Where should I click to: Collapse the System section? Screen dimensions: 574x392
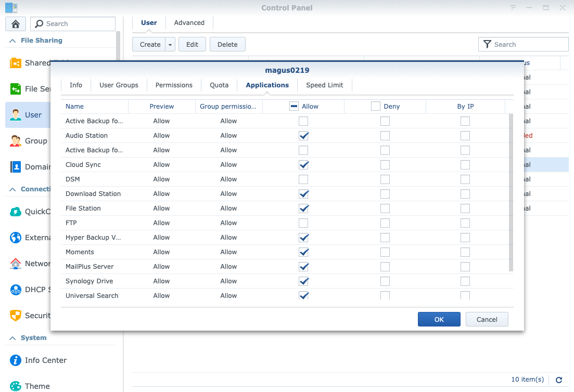(12, 338)
